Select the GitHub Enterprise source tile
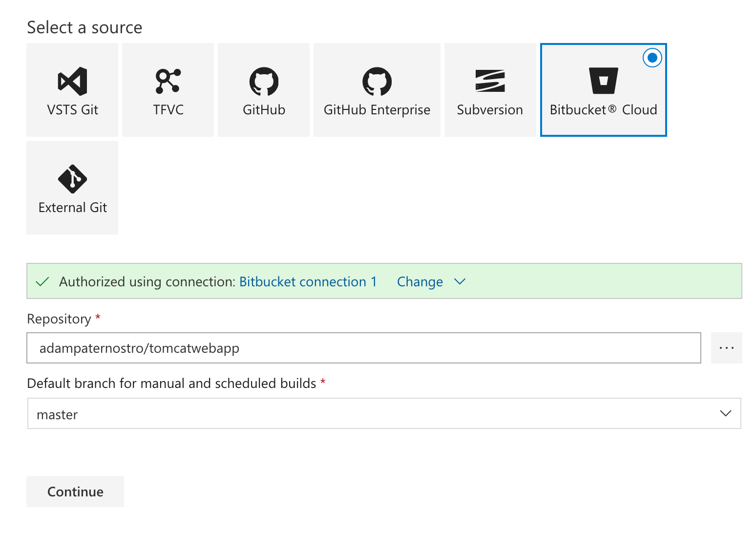 point(377,90)
